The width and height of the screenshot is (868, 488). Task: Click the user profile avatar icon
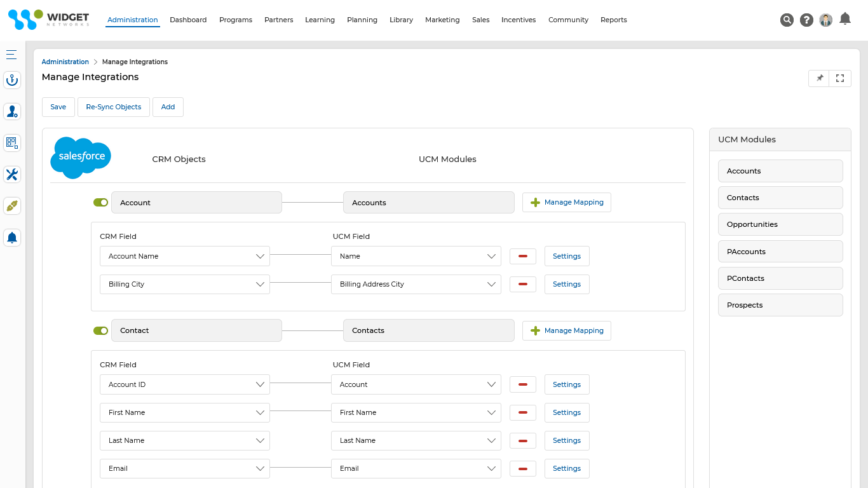point(825,20)
